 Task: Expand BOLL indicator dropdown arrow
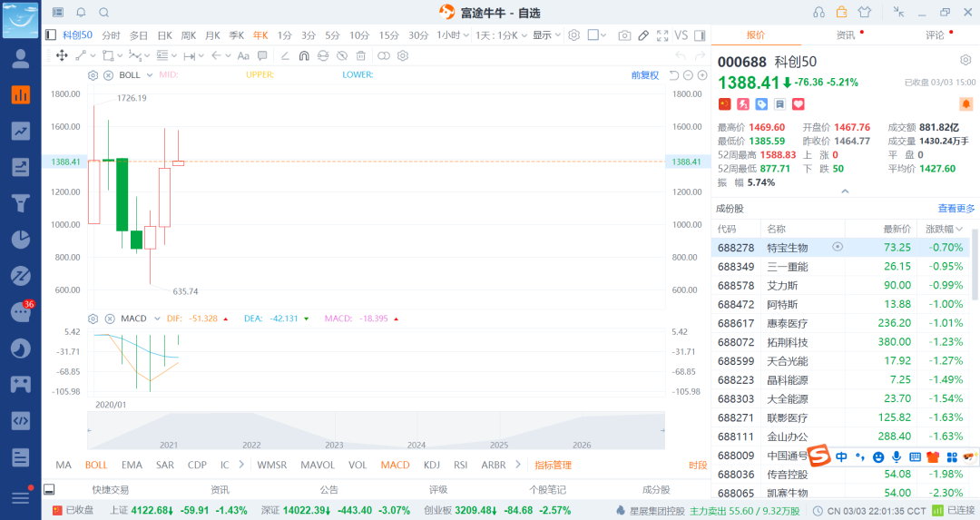coord(150,75)
